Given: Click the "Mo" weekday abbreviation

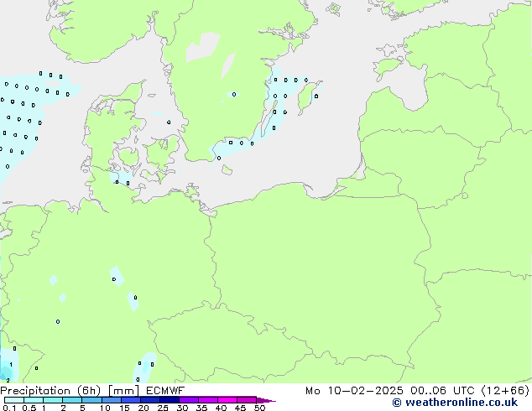Looking at the screenshot, I should click(x=312, y=391).
